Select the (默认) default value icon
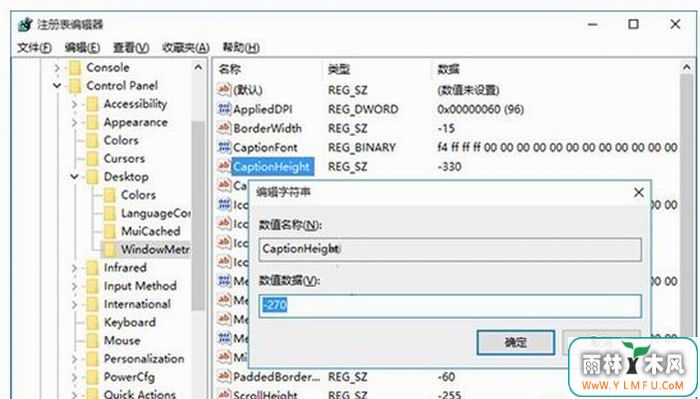Viewport: 700px width, 399px height. [x=224, y=90]
